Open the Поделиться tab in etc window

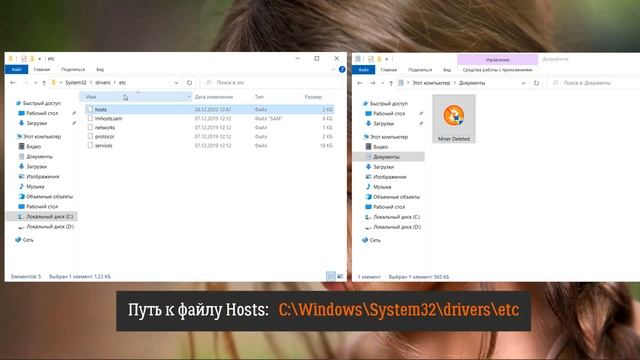pos(73,69)
